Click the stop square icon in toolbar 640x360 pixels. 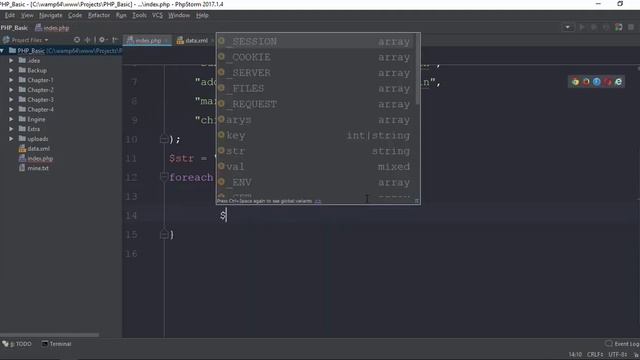tap(631, 27)
